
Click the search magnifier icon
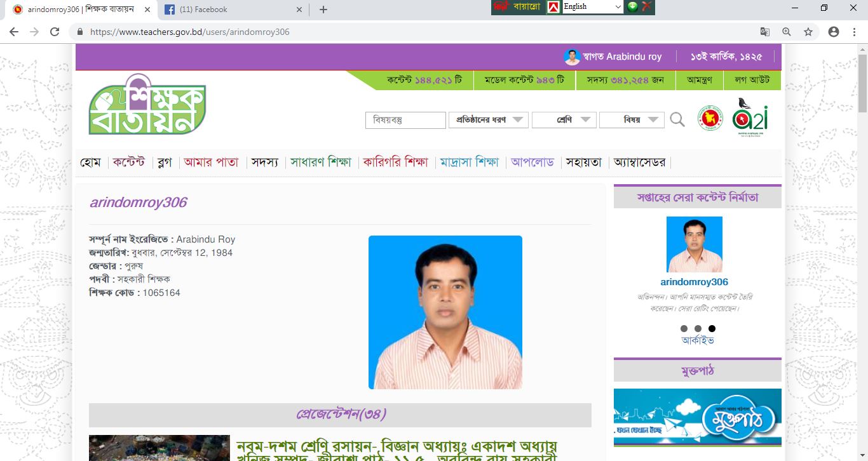coord(677,119)
